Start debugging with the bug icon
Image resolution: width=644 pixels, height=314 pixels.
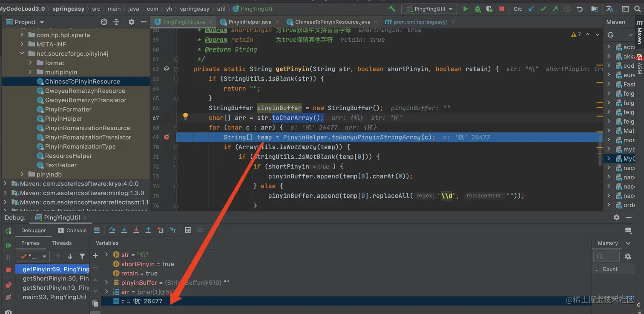click(x=477, y=9)
